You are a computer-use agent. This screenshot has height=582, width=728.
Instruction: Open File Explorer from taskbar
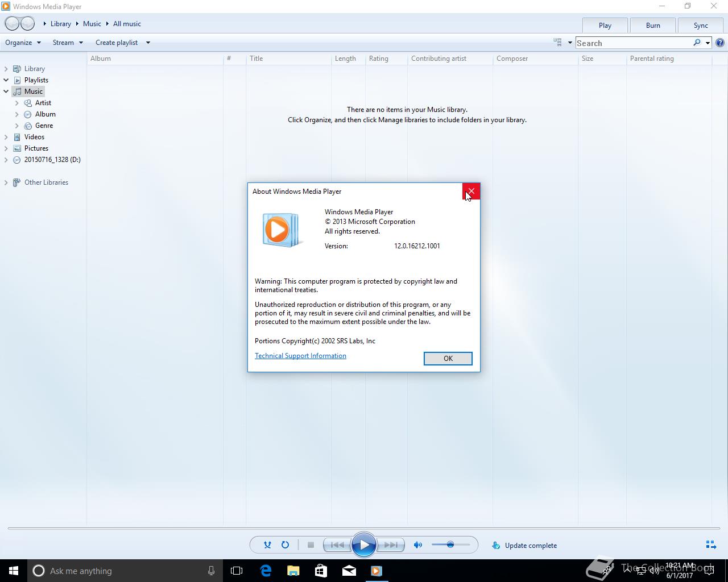[293, 571]
